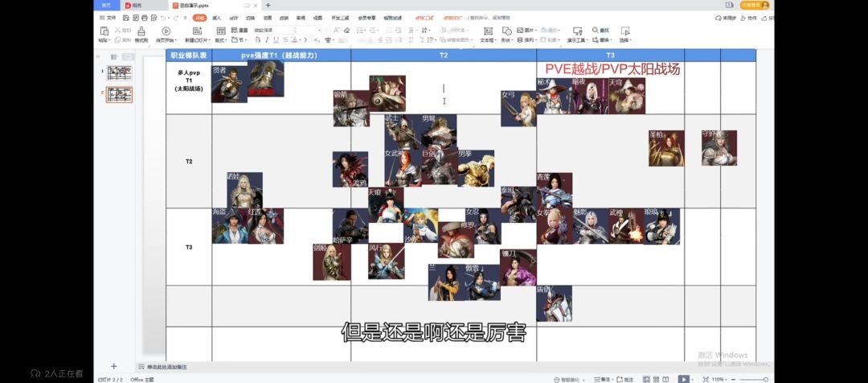Switch to the WPS home page tab
The height and width of the screenshot is (383, 868).
[106, 5]
